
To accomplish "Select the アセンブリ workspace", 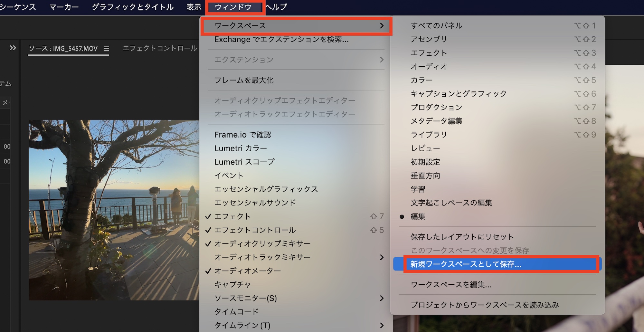I will click(497, 39).
